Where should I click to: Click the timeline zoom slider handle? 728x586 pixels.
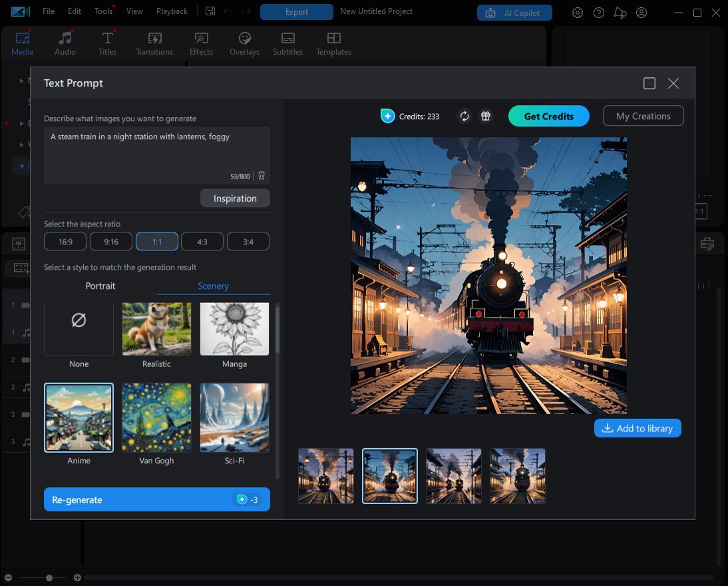[x=49, y=578]
